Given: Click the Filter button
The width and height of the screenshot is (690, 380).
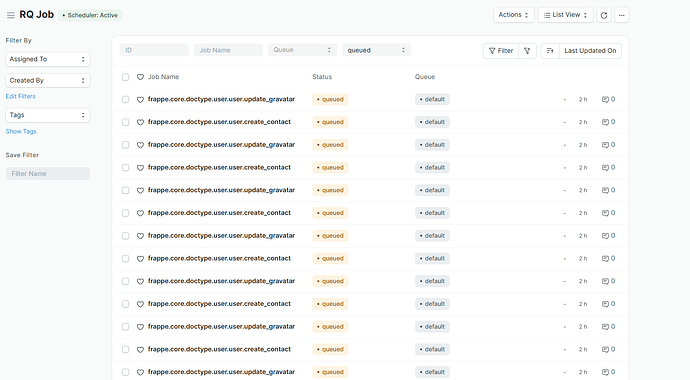Looking at the screenshot, I should click(x=501, y=51).
